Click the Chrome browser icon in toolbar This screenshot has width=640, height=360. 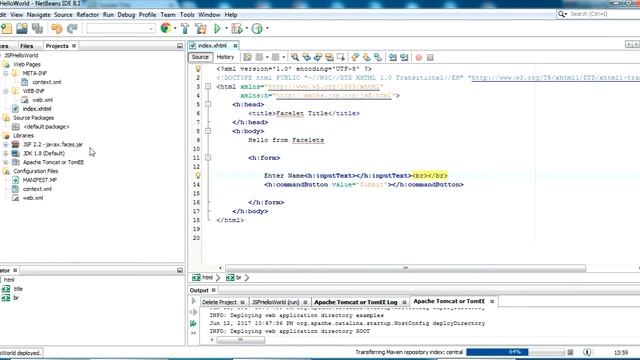tap(166, 28)
